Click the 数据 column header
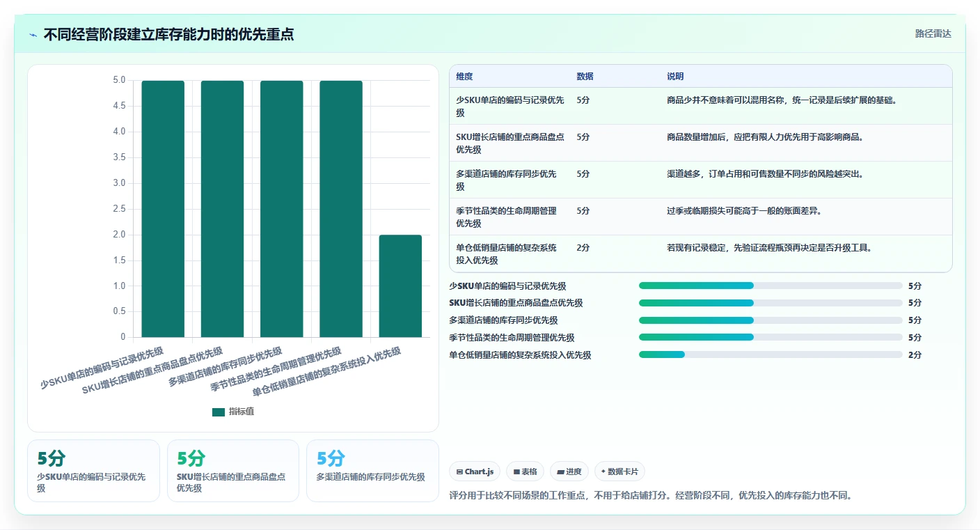This screenshot has height=530, width=980. tap(585, 77)
